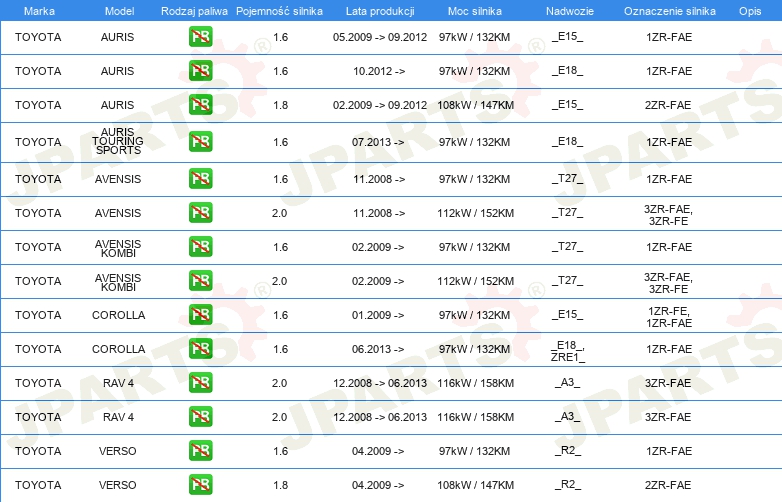The image size is (782, 502).
Task: Click the petrol fuel icon in the AURIS 1.8 row
Action: coord(200,105)
